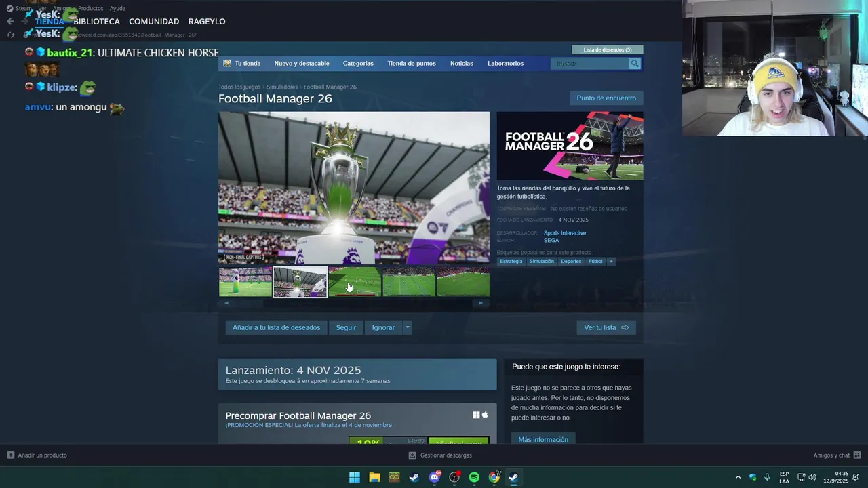The image size is (868, 488).
Task: Open OBS Studio from the taskbar
Action: pyautogui.click(x=454, y=477)
